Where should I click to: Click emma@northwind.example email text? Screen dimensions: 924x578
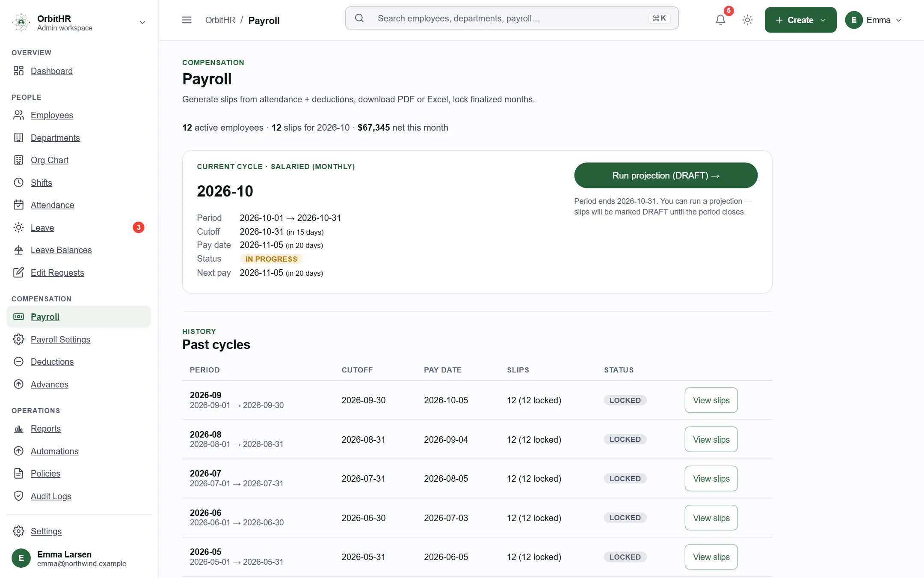point(82,563)
